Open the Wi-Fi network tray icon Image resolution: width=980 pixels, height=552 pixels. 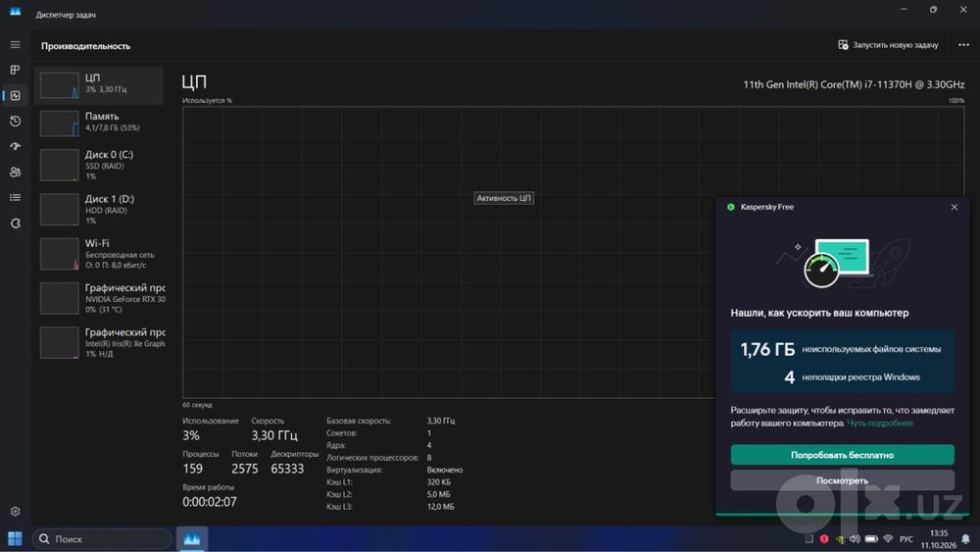coord(888,538)
